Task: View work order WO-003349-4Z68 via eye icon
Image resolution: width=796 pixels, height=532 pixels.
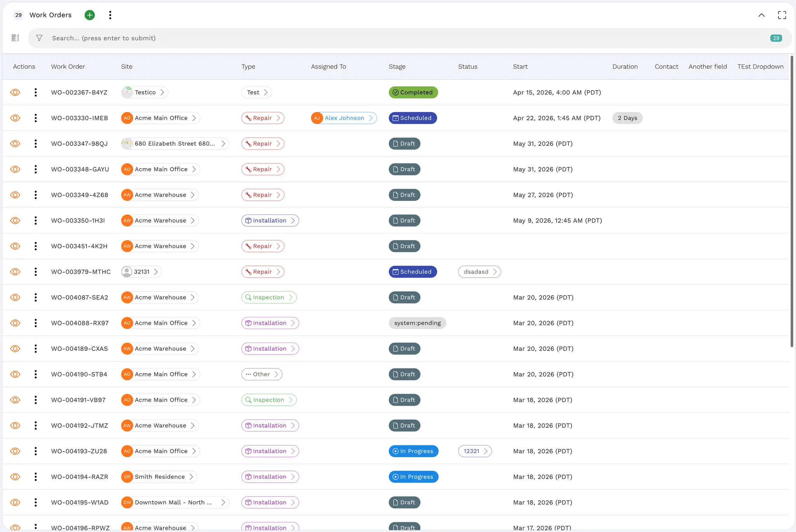Action: coord(15,195)
